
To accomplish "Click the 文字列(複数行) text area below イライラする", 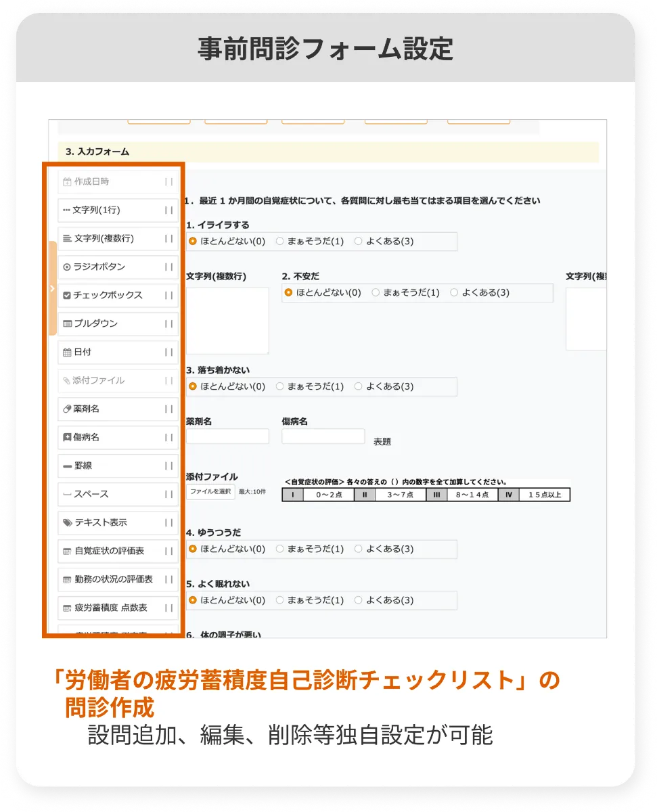I will click(227, 321).
